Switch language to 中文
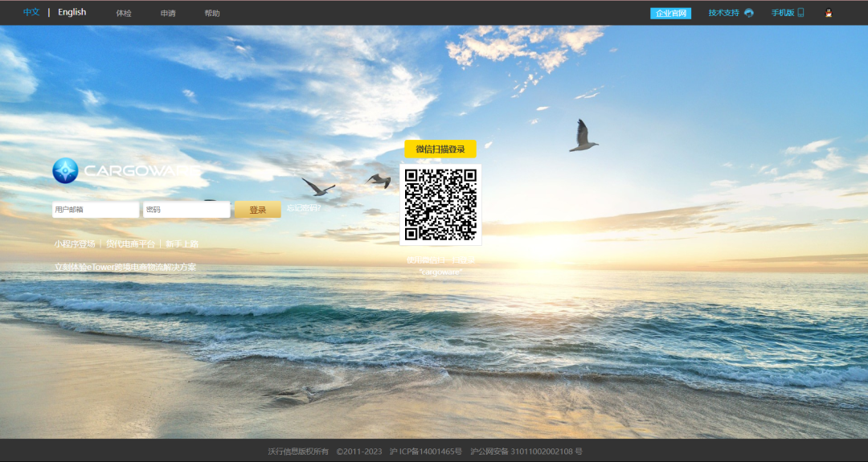Screen dimensions: 868x462 [31, 13]
